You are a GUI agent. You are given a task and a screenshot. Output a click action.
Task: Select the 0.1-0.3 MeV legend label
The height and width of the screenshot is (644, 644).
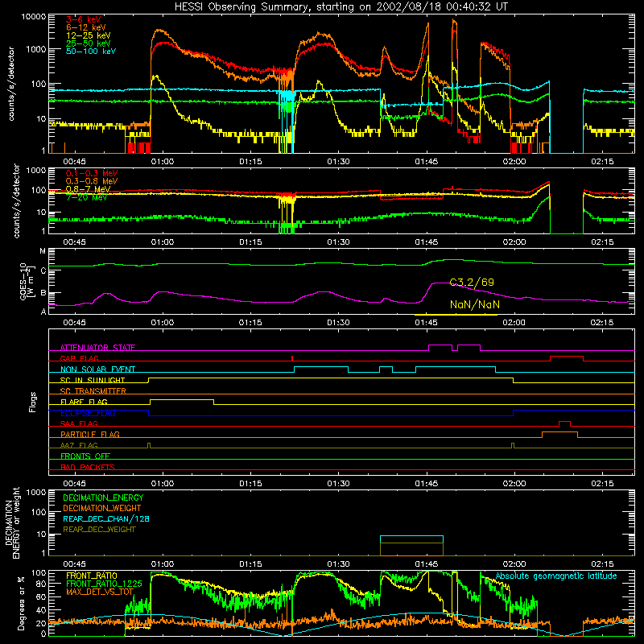[x=92, y=173]
